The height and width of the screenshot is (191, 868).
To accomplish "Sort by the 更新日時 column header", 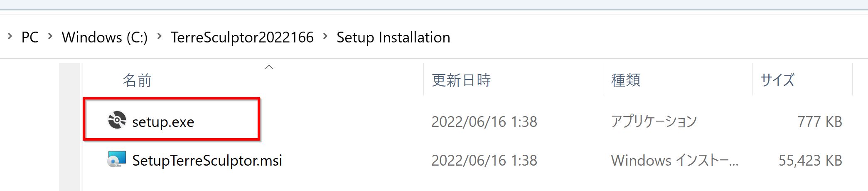I will pyautogui.click(x=461, y=80).
